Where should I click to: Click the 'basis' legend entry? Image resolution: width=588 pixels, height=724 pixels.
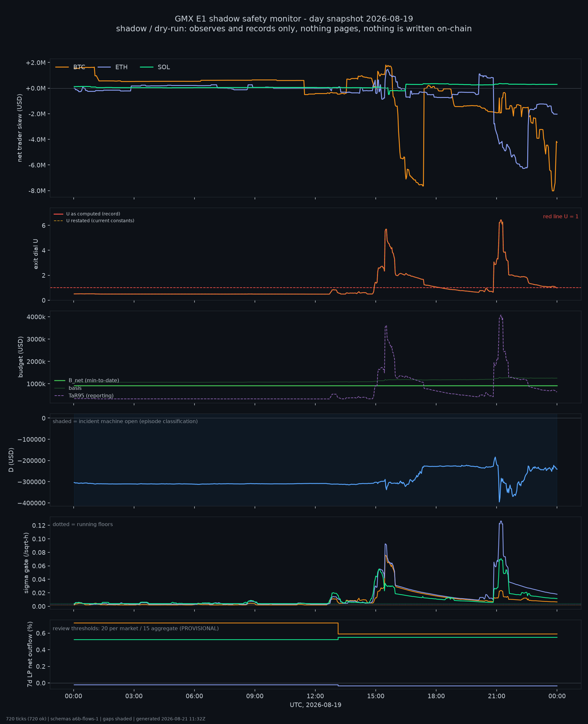point(68,388)
